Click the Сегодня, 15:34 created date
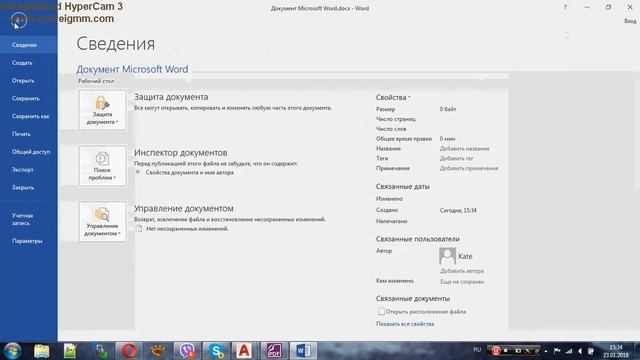Image resolution: width=640 pixels, height=360 pixels. coord(458,211)
